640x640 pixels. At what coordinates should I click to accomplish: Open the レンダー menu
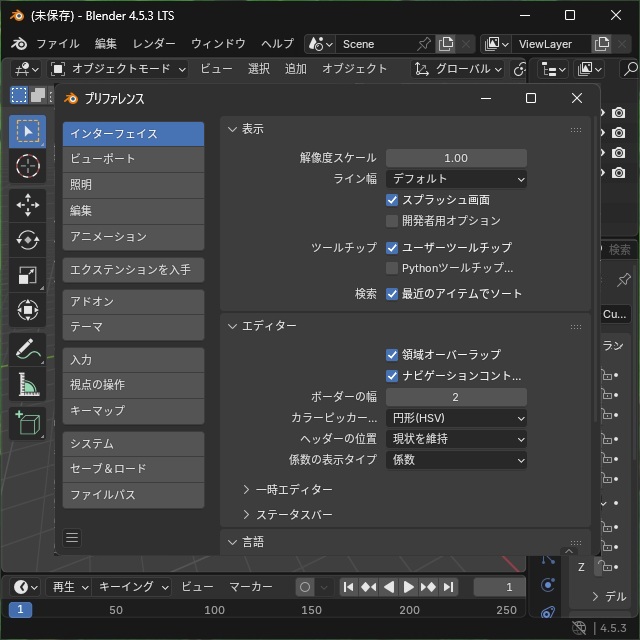153,44
